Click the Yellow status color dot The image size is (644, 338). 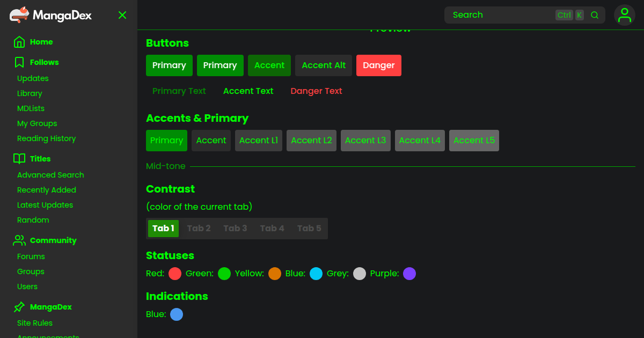[x=275, y=274]
